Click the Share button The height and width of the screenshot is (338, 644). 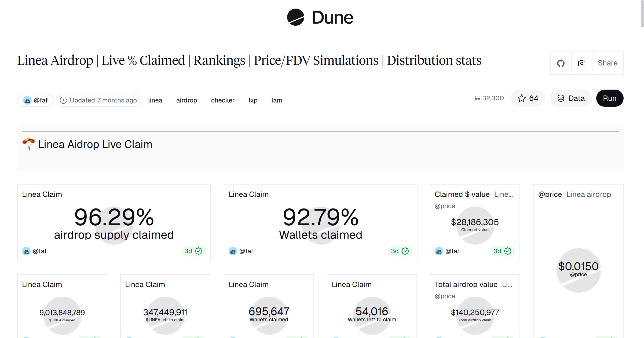coord(608,63)
